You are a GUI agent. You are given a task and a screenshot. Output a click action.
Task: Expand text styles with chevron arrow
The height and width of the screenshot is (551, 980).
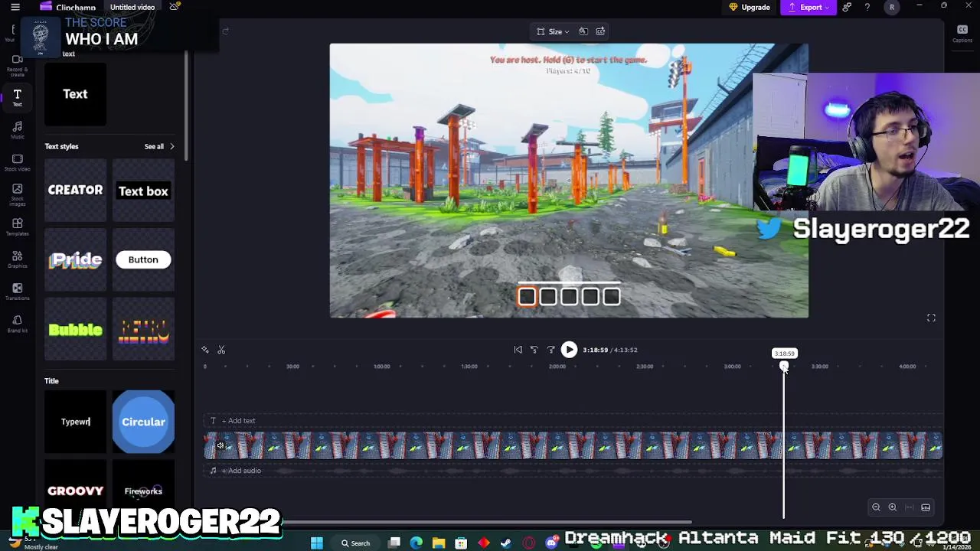[x=171, y=146]
